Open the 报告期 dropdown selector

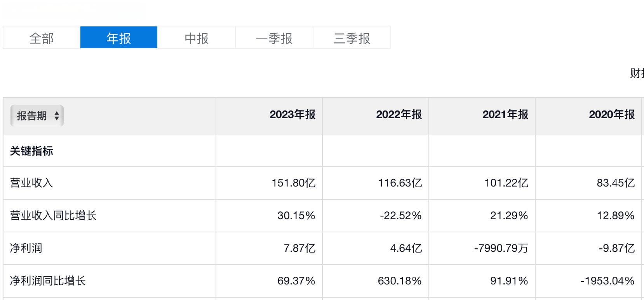[x=37, y=116]
